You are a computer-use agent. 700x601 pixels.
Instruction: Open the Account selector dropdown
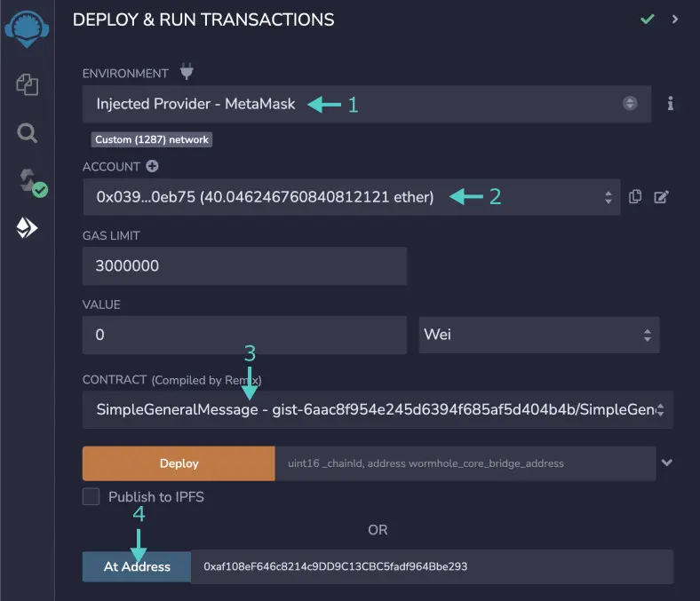[x=352, y=197]
